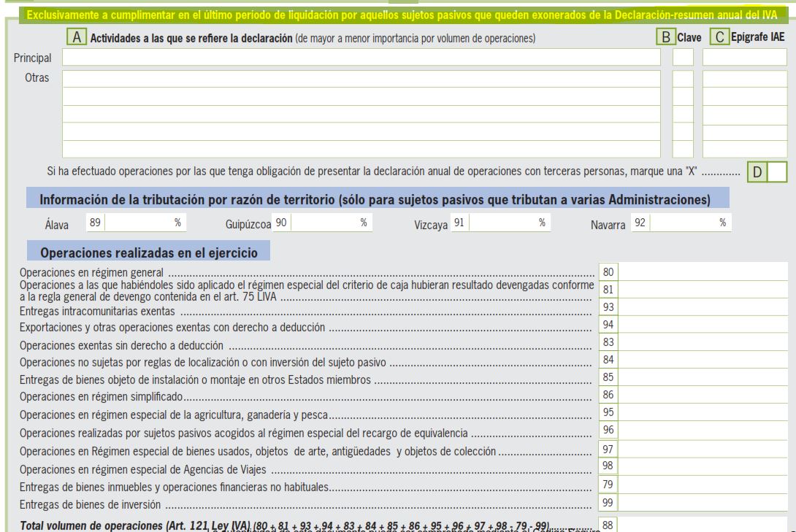Click field 86 régimen simplificado
The image size is (796, 532).
point(703,395)
